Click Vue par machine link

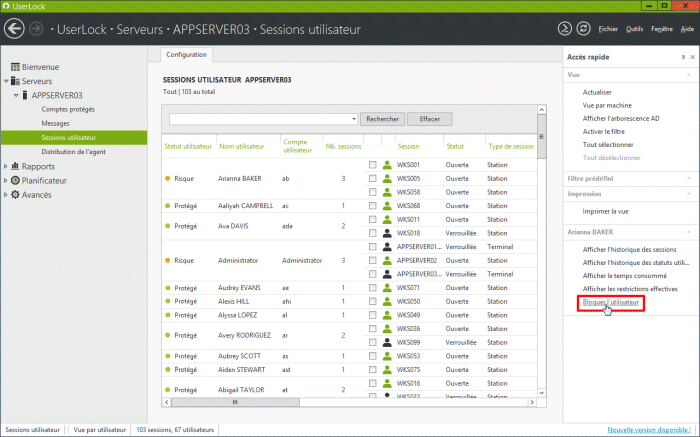(x=607, y=105)
